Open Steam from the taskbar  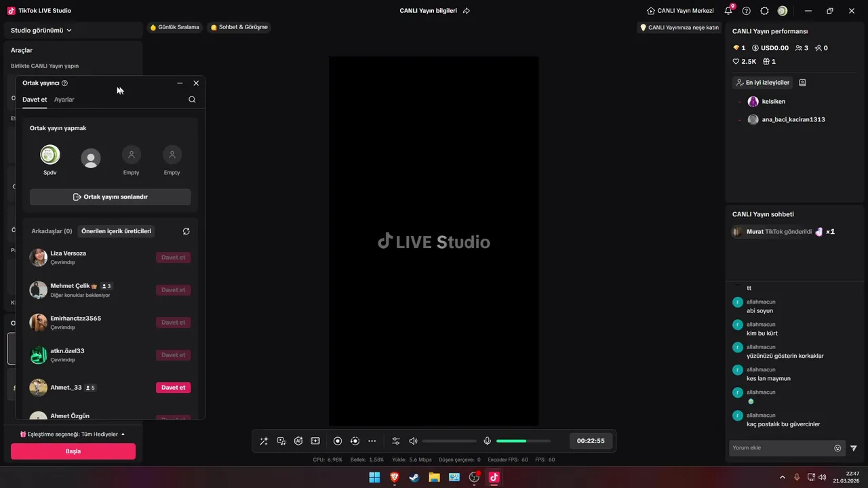pyautogui.click(x=414, y=477)
